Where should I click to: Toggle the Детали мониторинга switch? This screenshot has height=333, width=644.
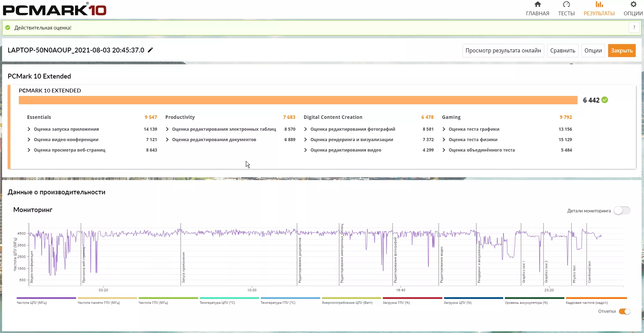tap(622, 211)
